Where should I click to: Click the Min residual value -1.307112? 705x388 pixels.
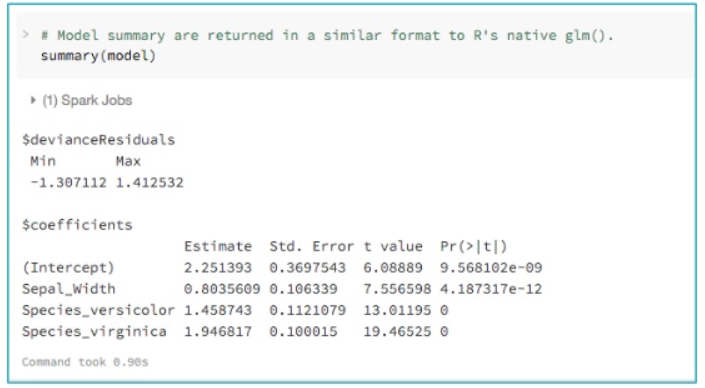[x=68, y=183]
